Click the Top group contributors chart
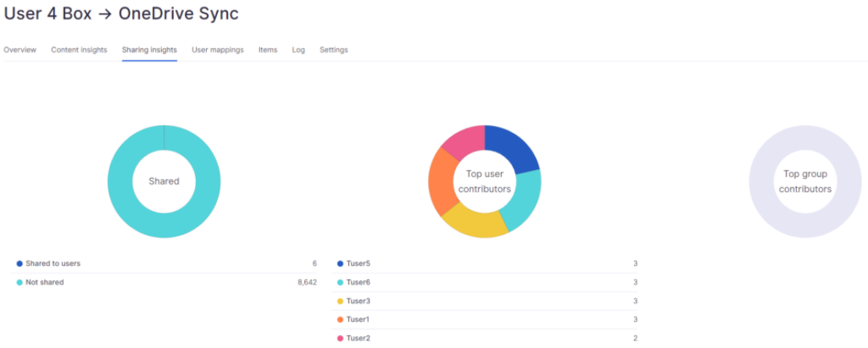868x348 pixels. (805, 181)
